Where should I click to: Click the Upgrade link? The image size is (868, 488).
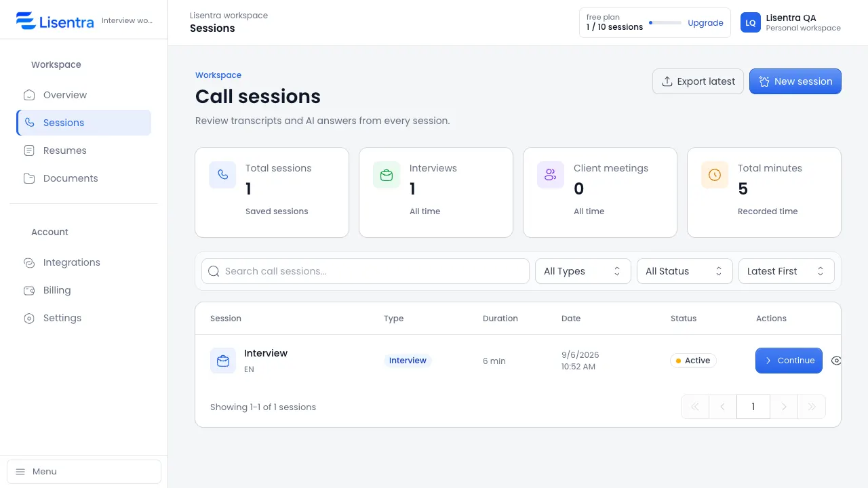coord(705,22)
